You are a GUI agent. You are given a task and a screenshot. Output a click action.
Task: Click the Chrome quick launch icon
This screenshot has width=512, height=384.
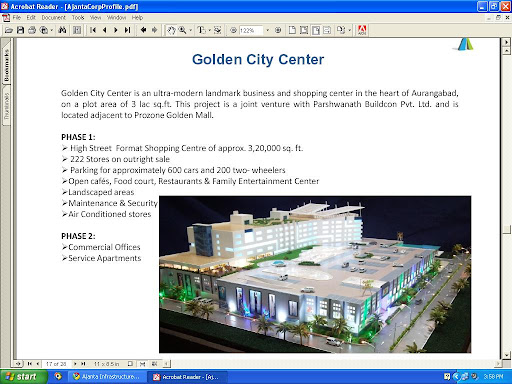coord(58,376)
